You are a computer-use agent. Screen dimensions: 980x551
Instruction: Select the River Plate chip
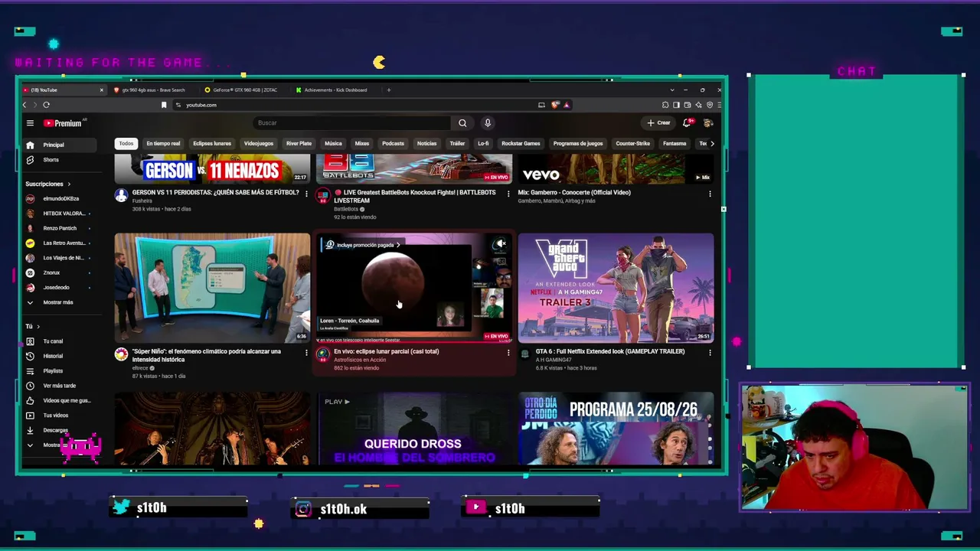click(299, 144)
